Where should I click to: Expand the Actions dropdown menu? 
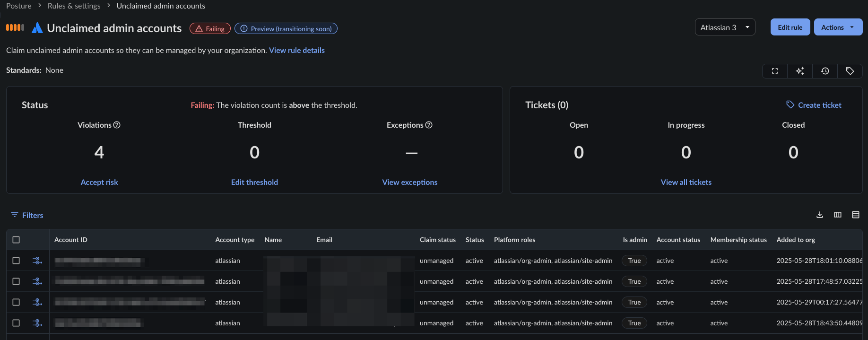838,27
